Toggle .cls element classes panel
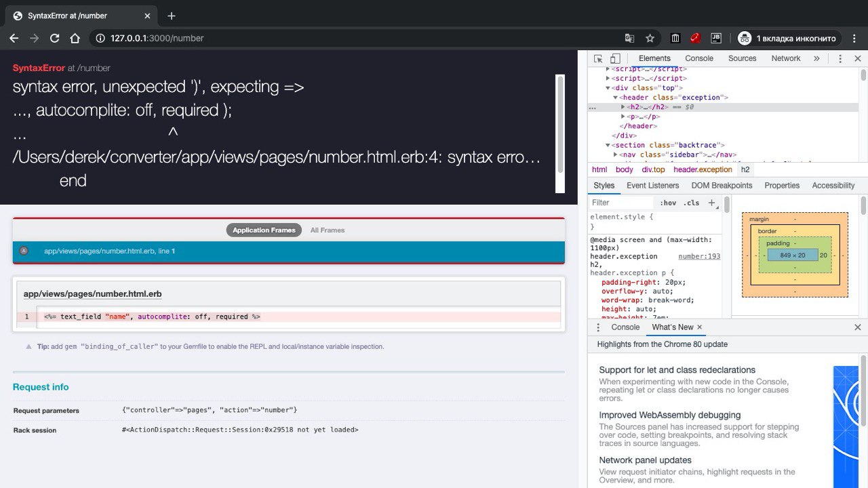This screenshot has width=868, height=488. point(691,203)
